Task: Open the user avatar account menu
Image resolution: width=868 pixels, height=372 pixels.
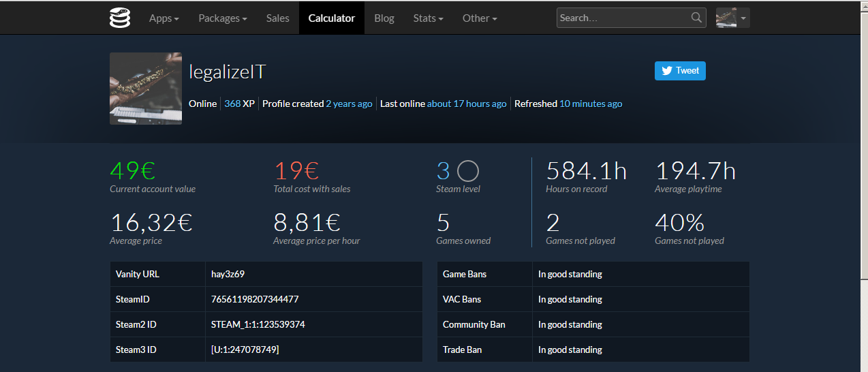Action: 733,18
